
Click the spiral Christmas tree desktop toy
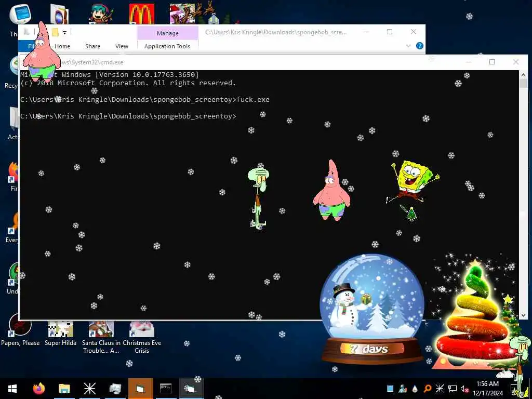[475, 315]
